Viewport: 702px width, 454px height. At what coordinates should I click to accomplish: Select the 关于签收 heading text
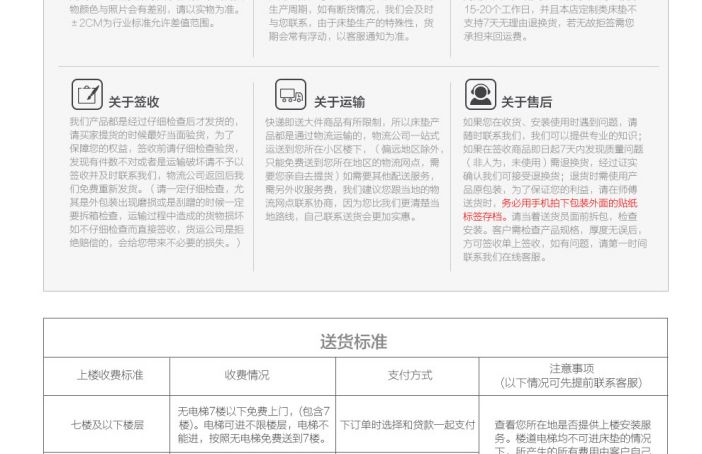point(134,102)
